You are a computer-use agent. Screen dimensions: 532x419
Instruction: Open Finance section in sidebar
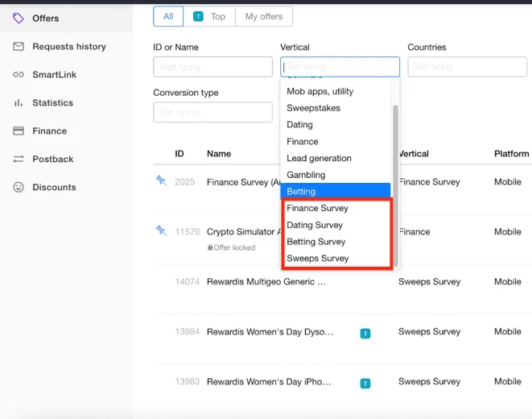(x=50, y=131)
